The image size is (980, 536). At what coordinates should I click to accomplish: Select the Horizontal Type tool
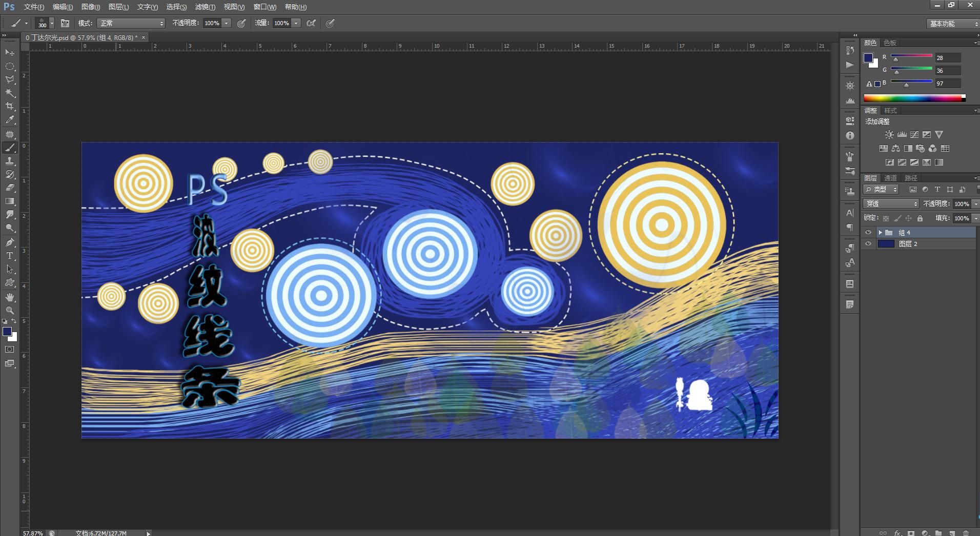9,255
